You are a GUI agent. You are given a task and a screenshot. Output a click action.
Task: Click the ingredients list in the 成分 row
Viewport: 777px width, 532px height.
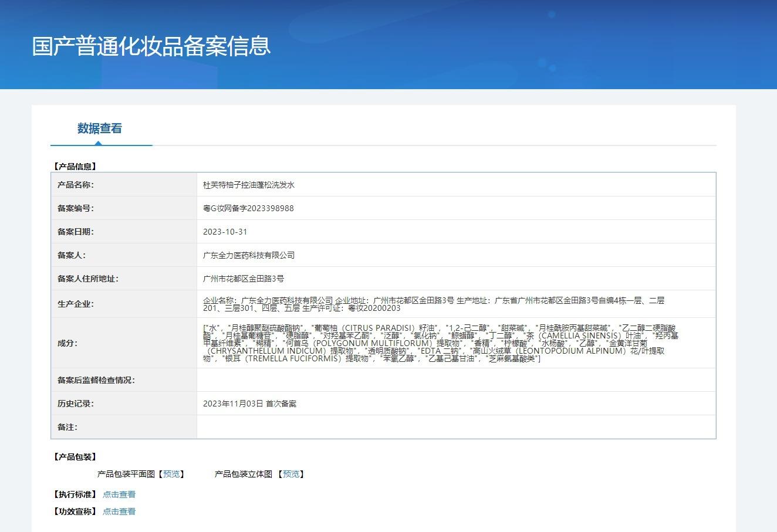(440, 343)
